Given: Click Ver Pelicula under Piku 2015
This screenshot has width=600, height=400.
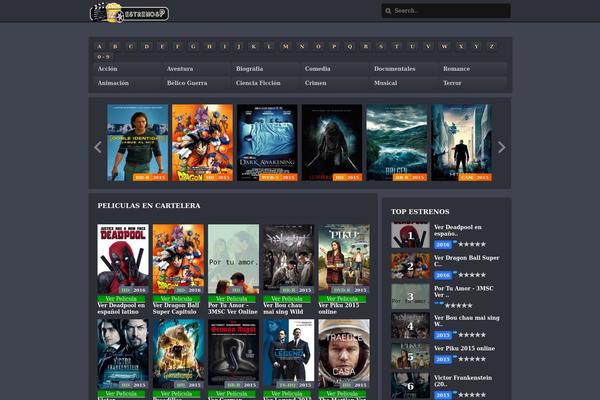Looking at the screenshot, I should pos(342,299).
